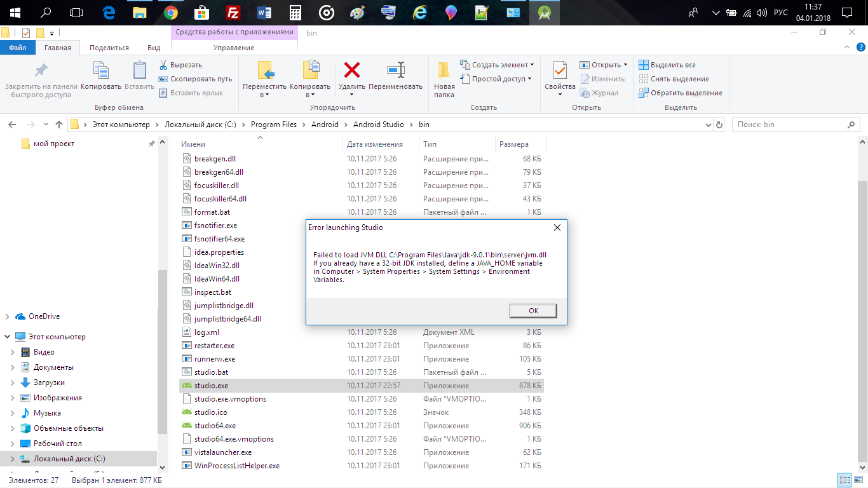Open Internet Explorer from the taskbar
This screenshot has width=868, height=488.
click(x=419, y=12)
